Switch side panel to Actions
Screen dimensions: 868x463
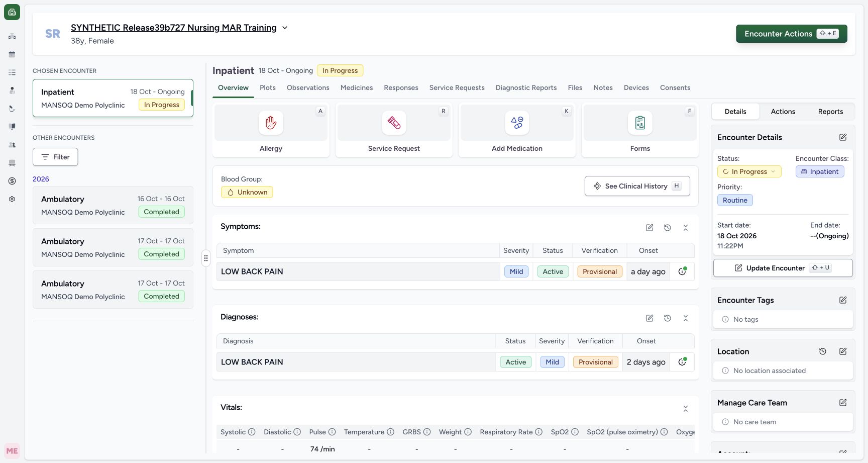coord(783,112)
